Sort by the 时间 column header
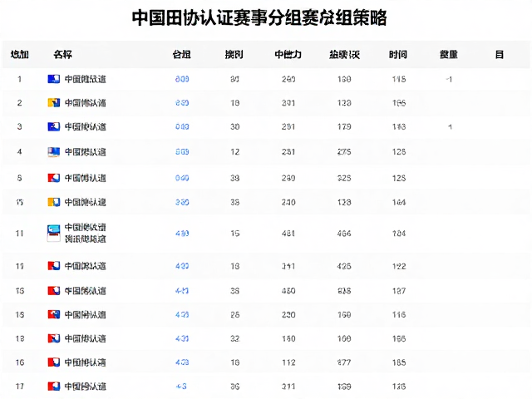532x399 pixels. 398,54
